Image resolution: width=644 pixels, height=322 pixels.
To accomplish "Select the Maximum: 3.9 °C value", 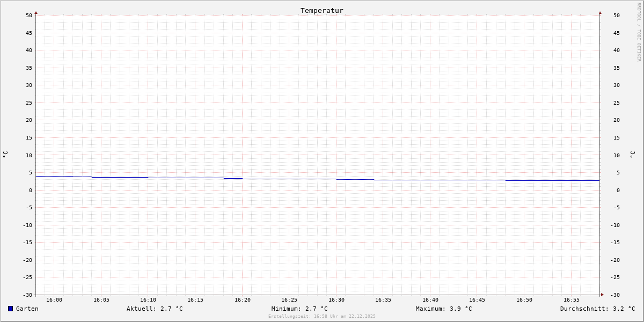I will click(444, 309).
